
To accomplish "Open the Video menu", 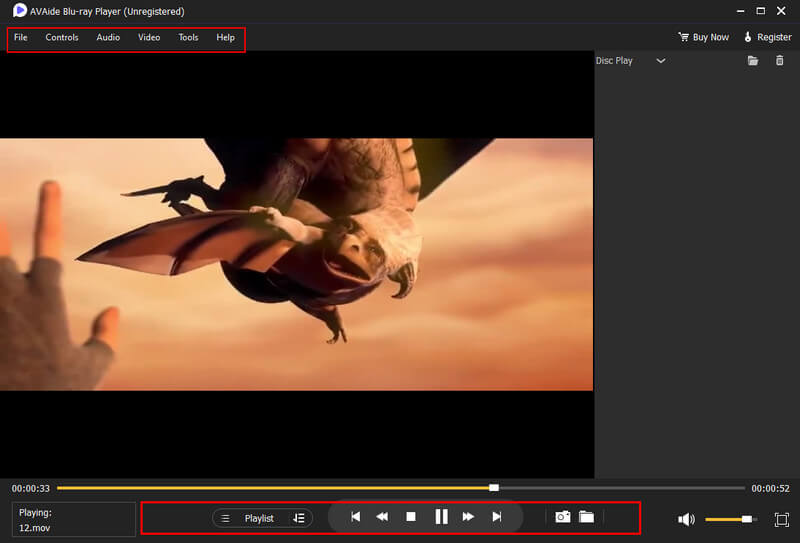I will 149,38.
